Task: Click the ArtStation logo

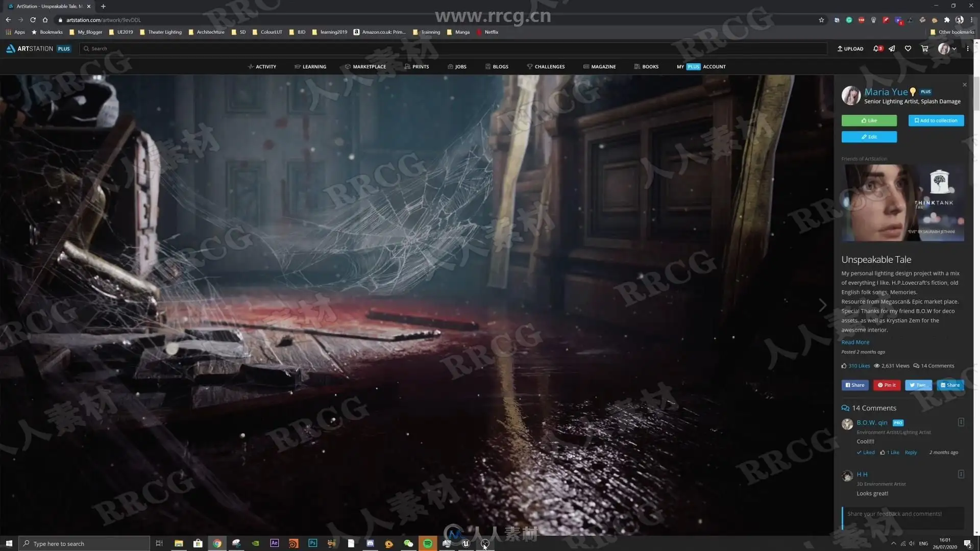Action: (x=30, y=48)
